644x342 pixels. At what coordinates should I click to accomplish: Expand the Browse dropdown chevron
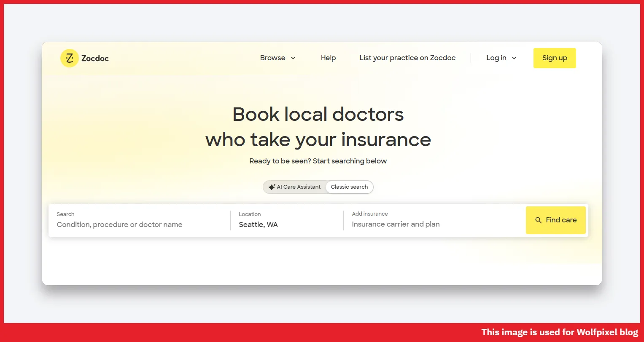pyautogui.click(x=293, y=58)
